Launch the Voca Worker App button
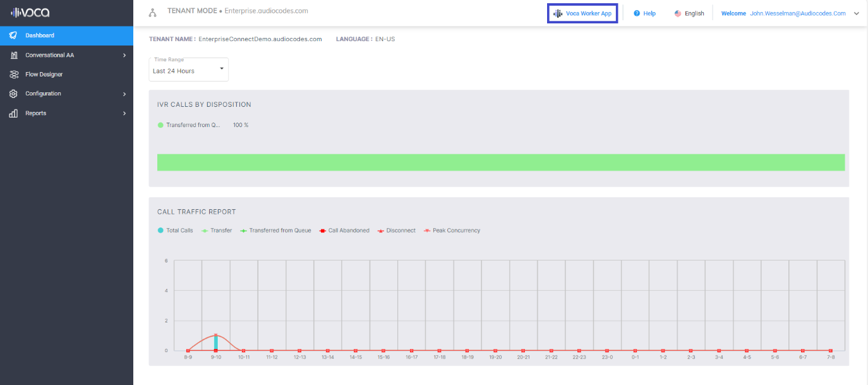The height and width of the screenshot is (385, 868). (x=582, y=13)
